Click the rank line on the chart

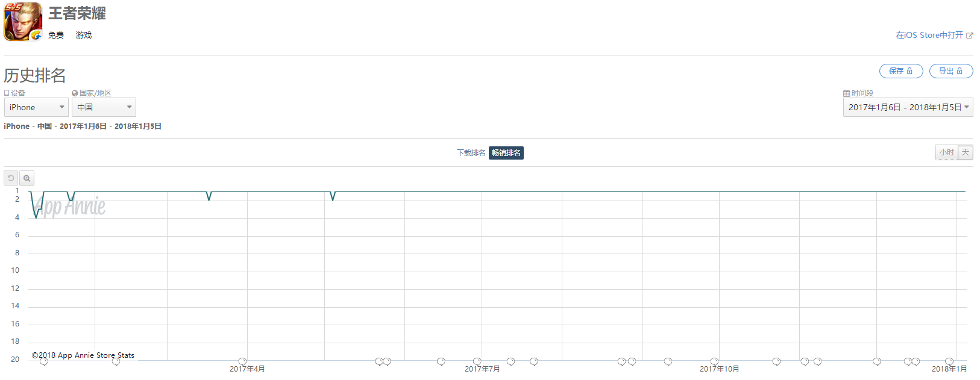pos(482,192)
